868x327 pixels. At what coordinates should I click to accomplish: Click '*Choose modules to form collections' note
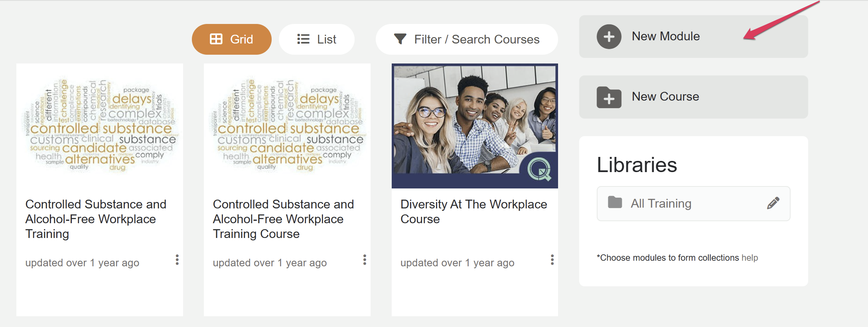(x=668, y=258)
